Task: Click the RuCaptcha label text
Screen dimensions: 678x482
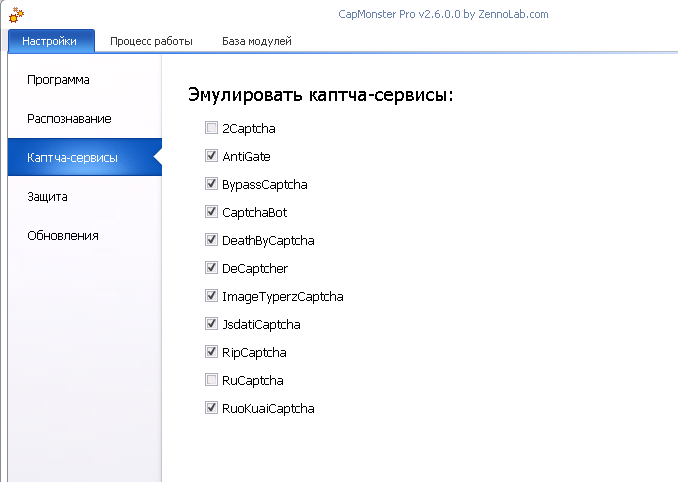Action: pyautogui.click(x=253, y=381)
